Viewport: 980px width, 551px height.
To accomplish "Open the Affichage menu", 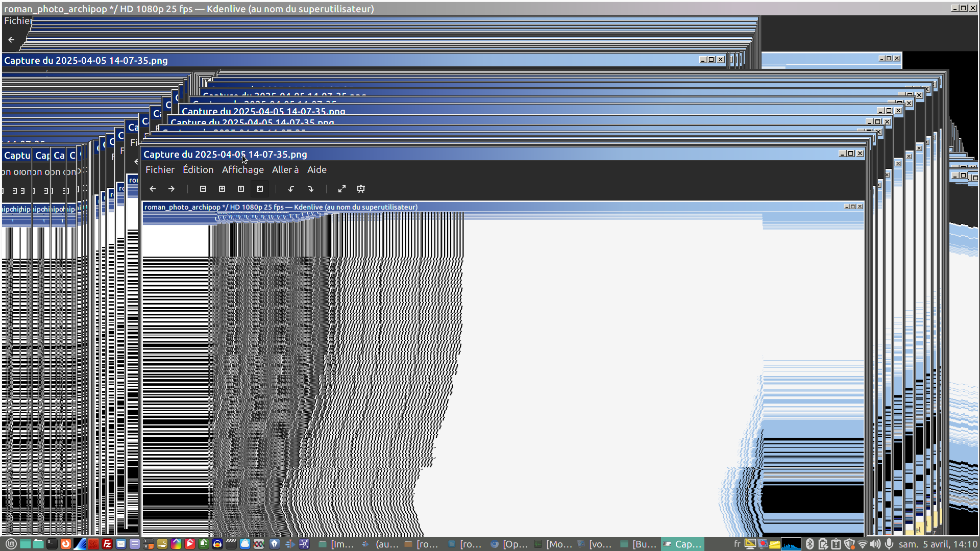I will tap(242, 170).
